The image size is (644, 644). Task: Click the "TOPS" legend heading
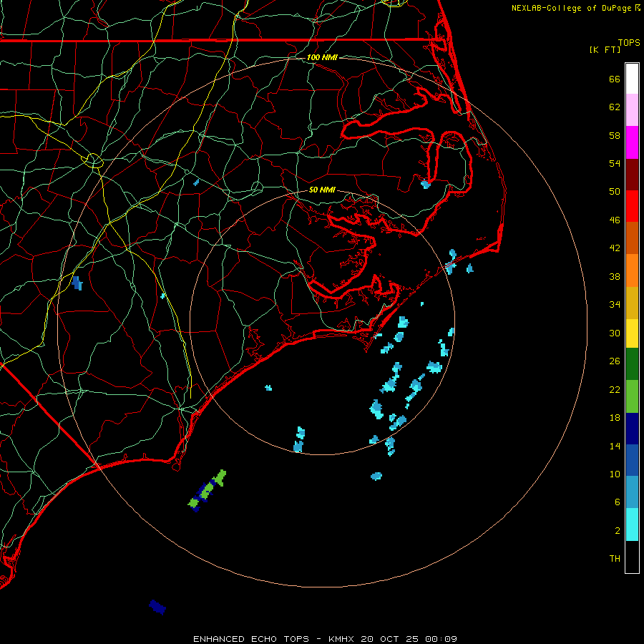[629, 42]
